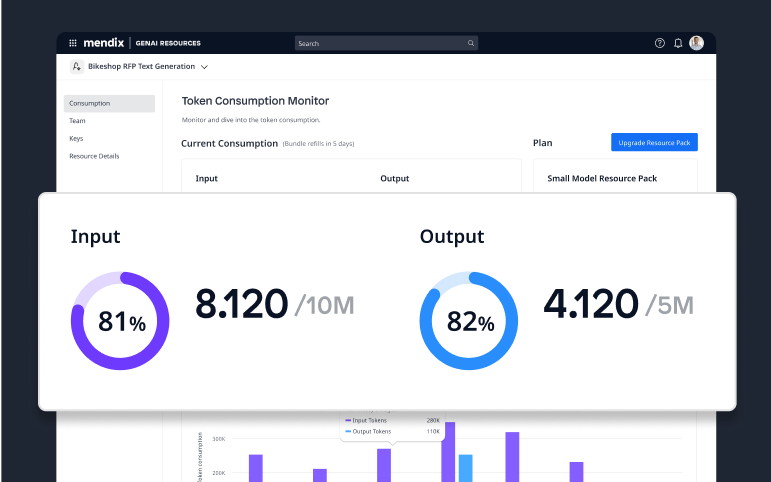The image size is (771, 482).
Task: Focus the Search field
Action: click(386, 43)
